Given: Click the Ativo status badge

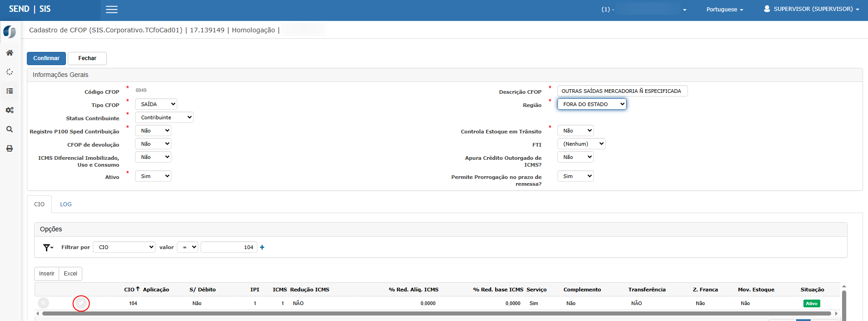Looking at the screenshot, I should [x=812, y=304].
